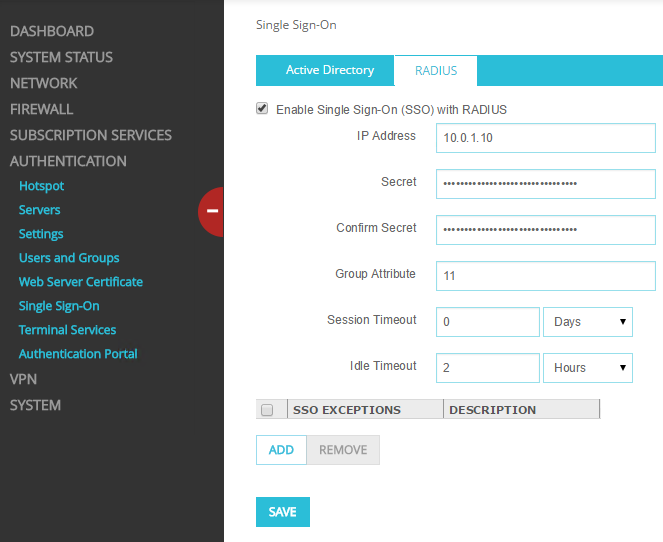Viewport: 663px width, 542px height.
Task: Open Web Server Certificate settings
Action: (81, 282)
